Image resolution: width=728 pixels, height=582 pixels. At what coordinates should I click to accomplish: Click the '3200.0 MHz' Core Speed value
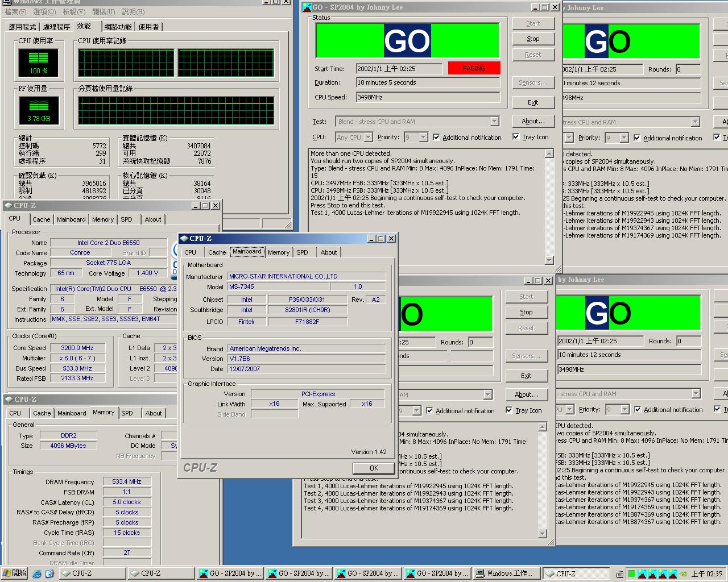pyautogui.click(x=77, y=348)
